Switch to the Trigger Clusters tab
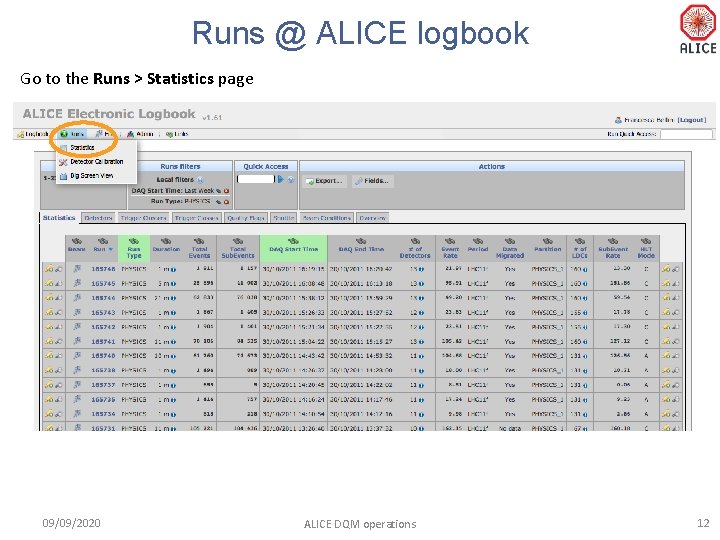Viewport: 720px width, 540px height. point(143,218)
